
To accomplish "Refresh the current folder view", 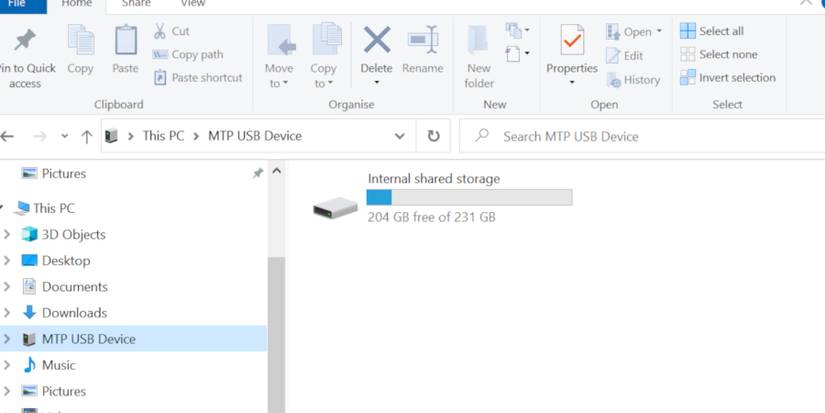I will point(433,136).
